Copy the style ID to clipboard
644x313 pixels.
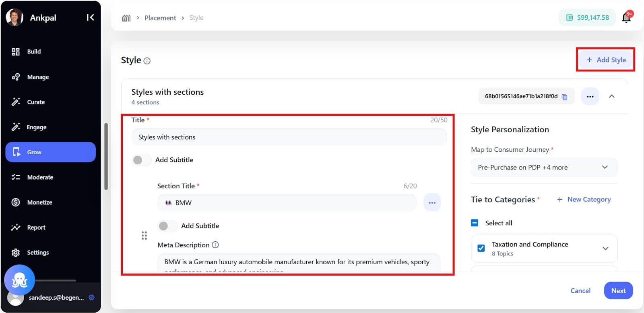[564, 97]
